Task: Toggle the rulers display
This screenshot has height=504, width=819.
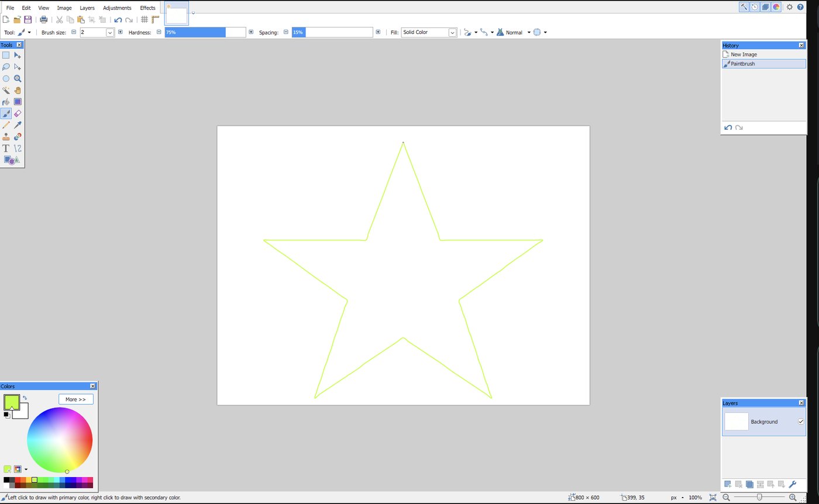Action: 156,20
